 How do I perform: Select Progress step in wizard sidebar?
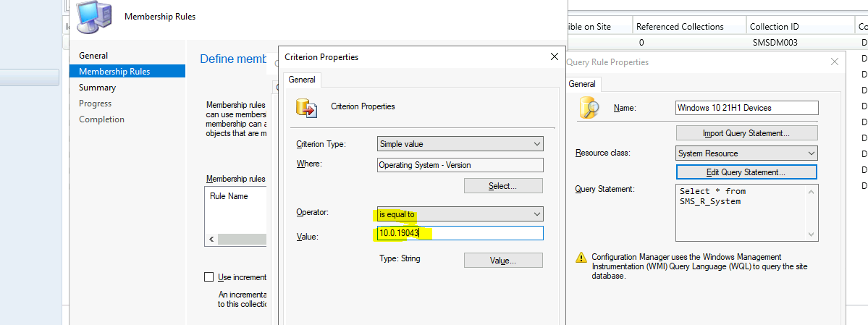pyautogui.click(x=96, y=104)
